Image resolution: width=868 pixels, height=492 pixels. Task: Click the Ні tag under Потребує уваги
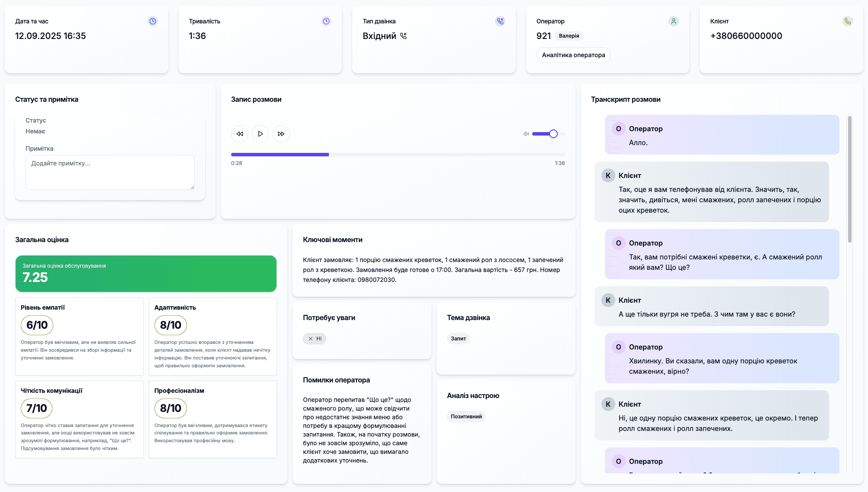315,339
